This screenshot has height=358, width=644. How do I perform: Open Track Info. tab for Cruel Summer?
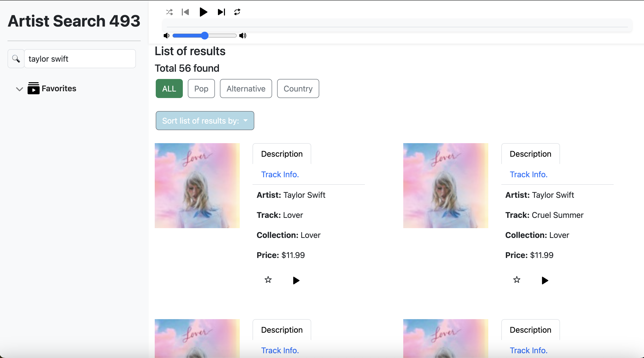[x=529, y=174]
